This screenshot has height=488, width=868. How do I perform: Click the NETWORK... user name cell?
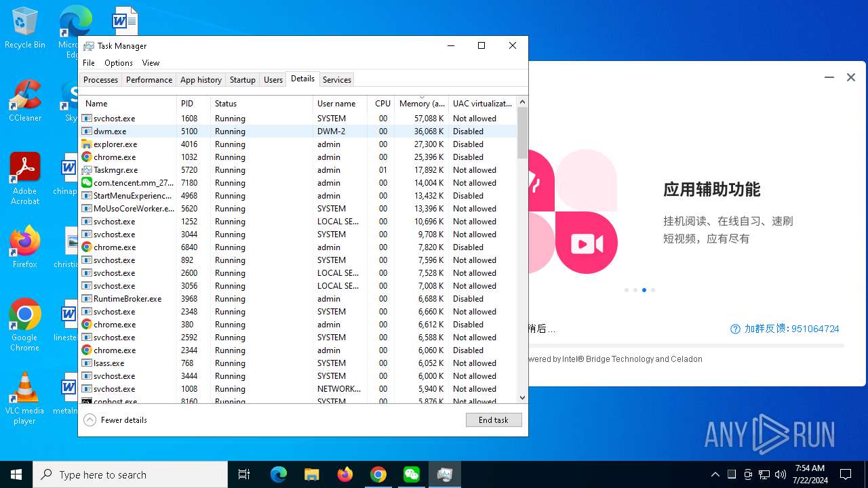pyautogui.click(x=339, y=389)
